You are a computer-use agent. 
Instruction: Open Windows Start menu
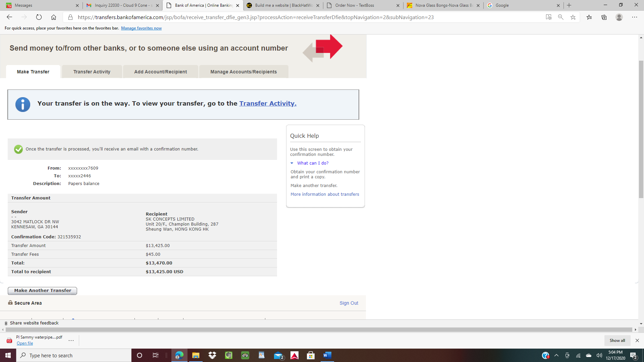(8, 355)
